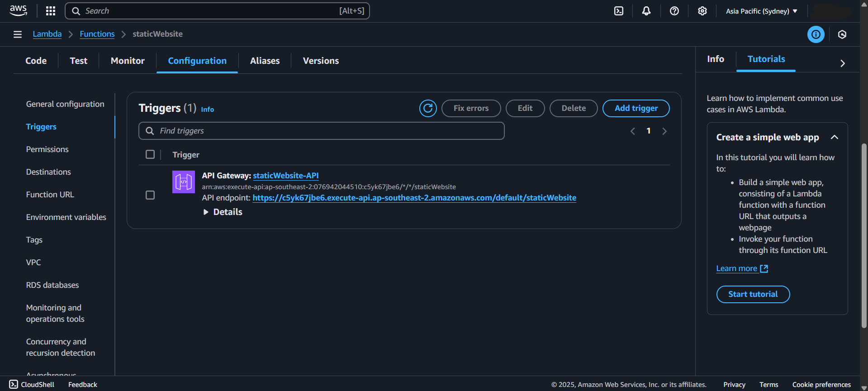
Task: Open Function URL settings
Action: [x=50, y=195]
